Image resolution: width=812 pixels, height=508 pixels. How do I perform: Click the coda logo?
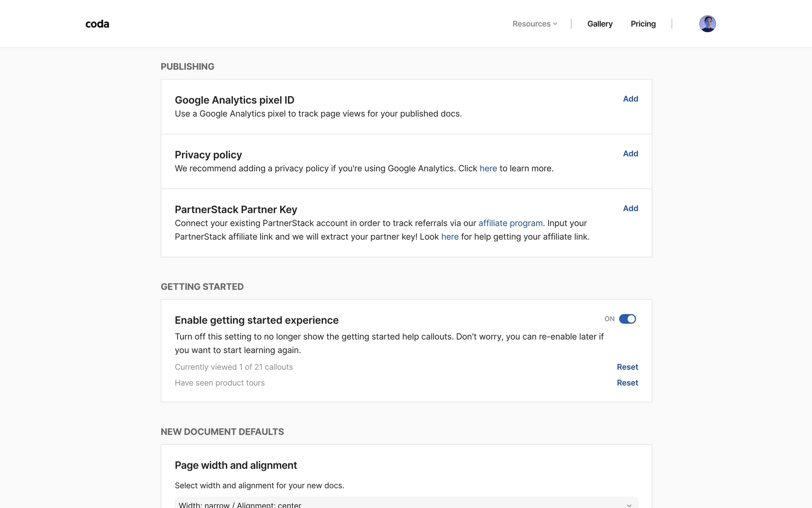pos(97,24)
